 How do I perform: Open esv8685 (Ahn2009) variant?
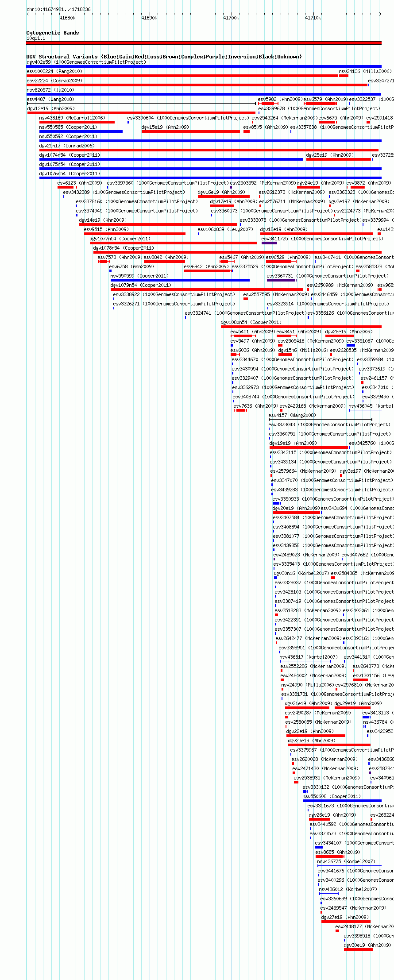(338, 852)
